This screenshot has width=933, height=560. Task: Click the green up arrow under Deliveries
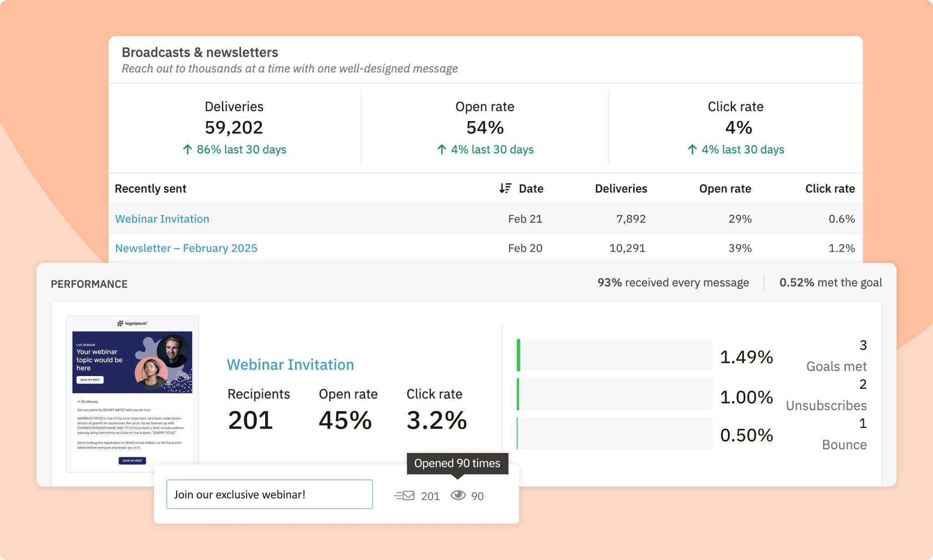(x=188, y=149)
